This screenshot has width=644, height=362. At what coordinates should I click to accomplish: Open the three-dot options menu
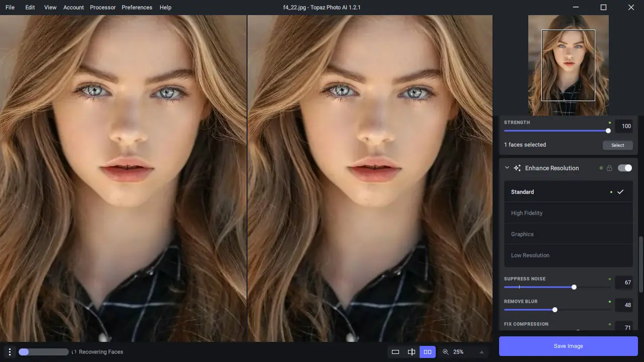pos(10,352)
